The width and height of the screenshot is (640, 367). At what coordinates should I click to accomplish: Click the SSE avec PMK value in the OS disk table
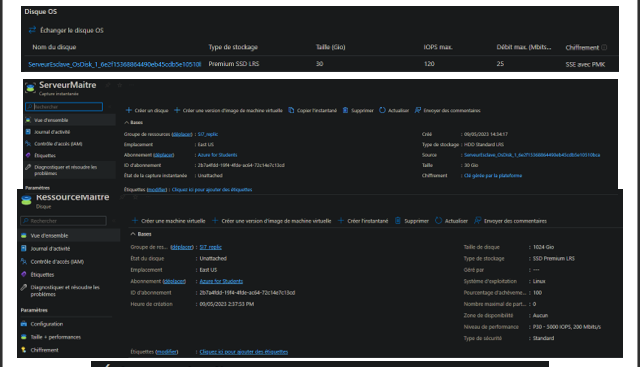point(585,65)
